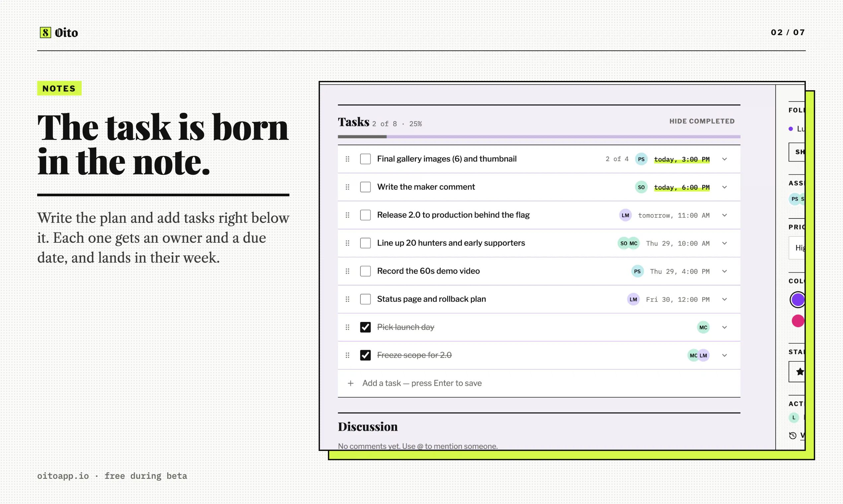The image size is (843, 504).
Task: Expand Record the 60s demo video row
Action: tap(725, 271)
